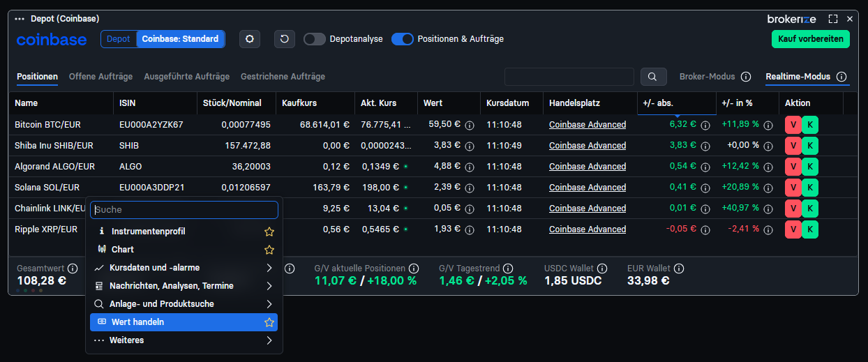Click the G/V Tagestrend info icon
The image size is (868, 362).
click(x=508, y=269)
